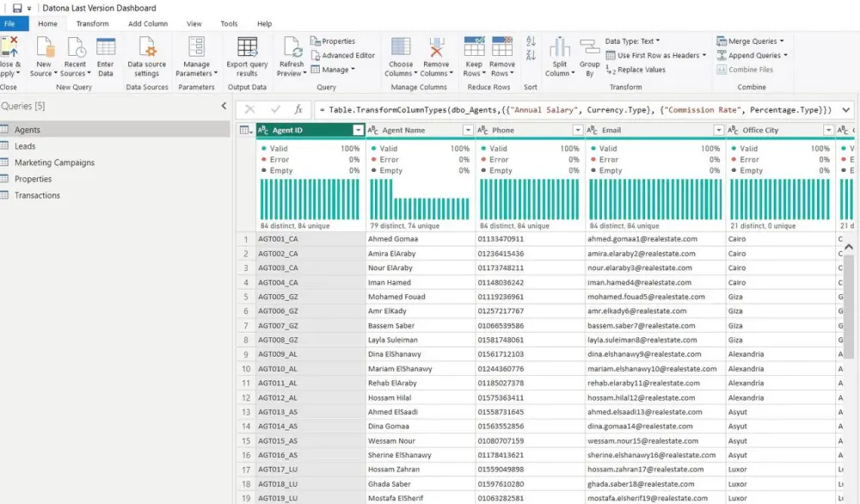Click cell "AGT005_GZ"

click(x=310, y=297)
